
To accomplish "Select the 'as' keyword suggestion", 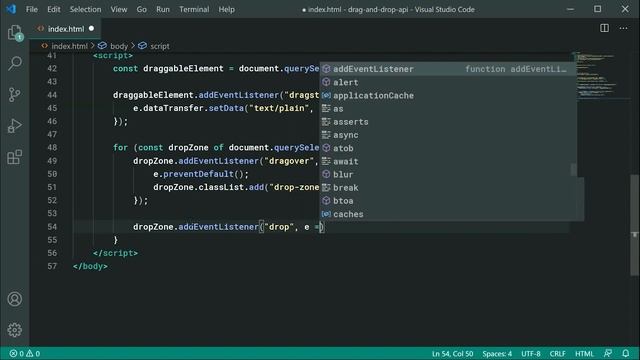I will coord(448,109).
